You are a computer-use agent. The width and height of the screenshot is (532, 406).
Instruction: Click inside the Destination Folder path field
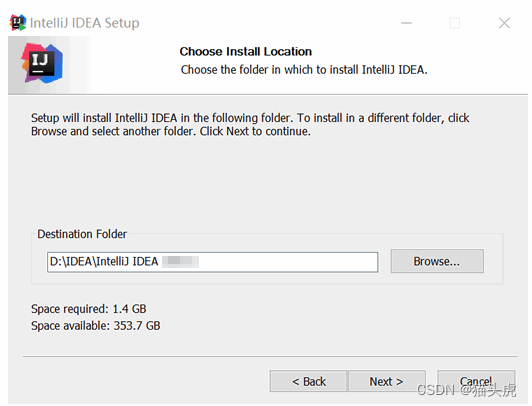coord(212,262)
